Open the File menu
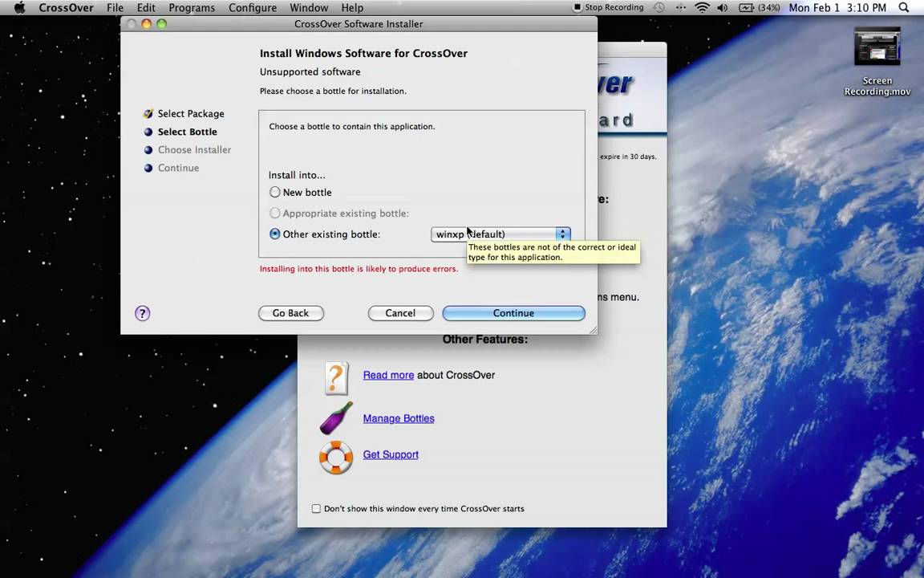The height and width of the screenshot is (578, 924). (x=115, y=8)
